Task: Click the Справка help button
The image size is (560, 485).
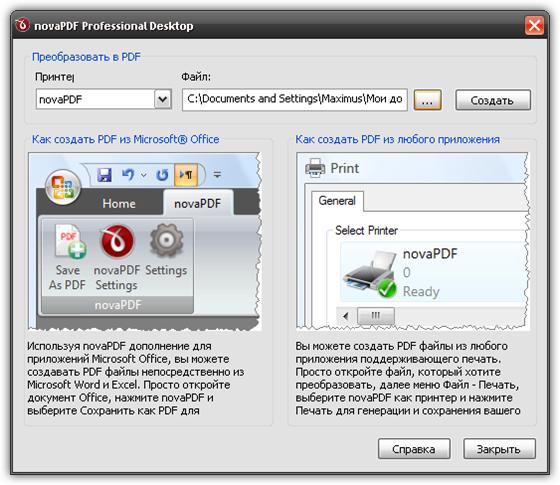Action: point(414,449)
